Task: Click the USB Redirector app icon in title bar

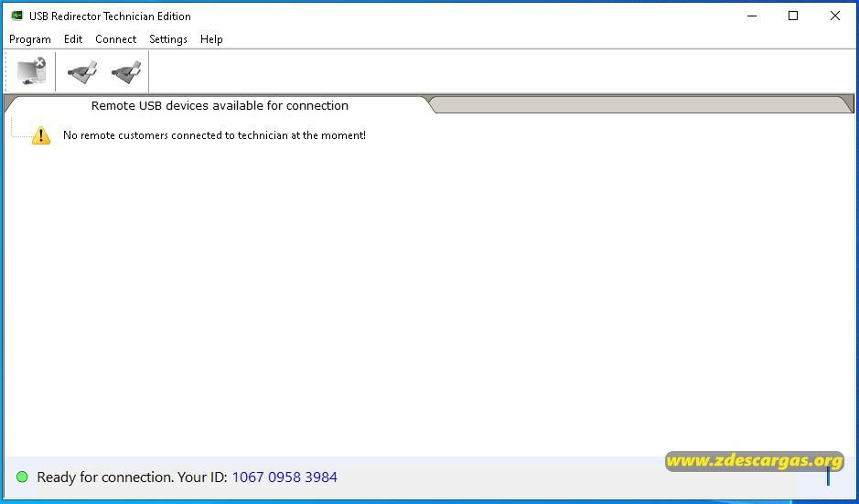Action: point(17,16)
